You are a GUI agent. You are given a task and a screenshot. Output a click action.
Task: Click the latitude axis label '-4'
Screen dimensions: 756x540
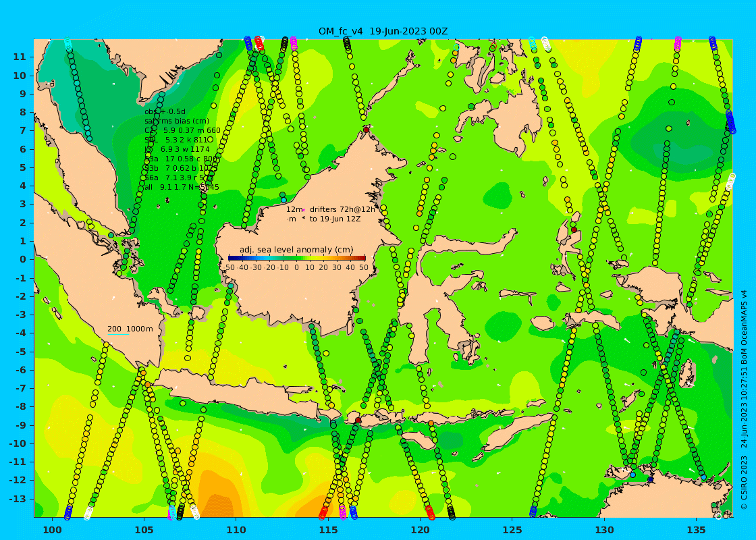click(x=20, y=333)
